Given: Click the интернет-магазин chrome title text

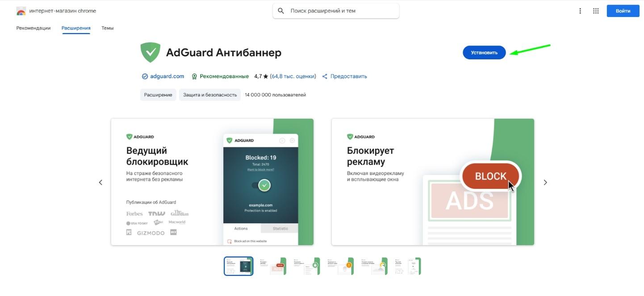Looking at the screenshot, I should click(63, 11).
